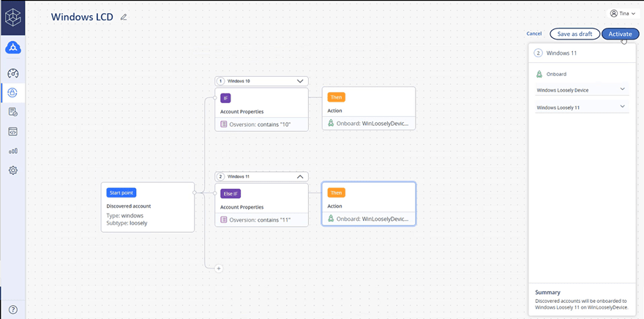This screenshot has width=644, height=319.
Task: Click the Discovered account heading
Action: [x=129, y=206]
